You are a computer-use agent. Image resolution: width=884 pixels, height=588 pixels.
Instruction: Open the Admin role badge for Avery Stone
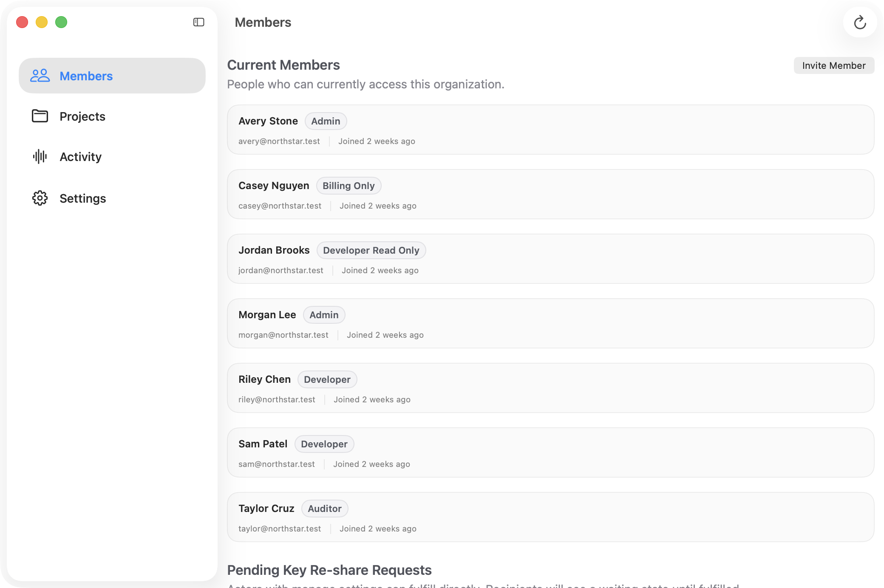(x=326, y=121)
